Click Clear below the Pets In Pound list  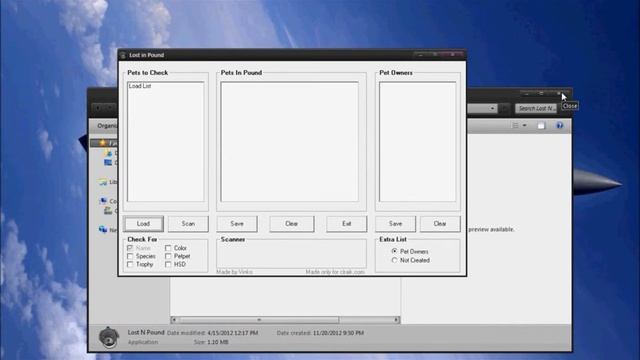coord(291,224)
